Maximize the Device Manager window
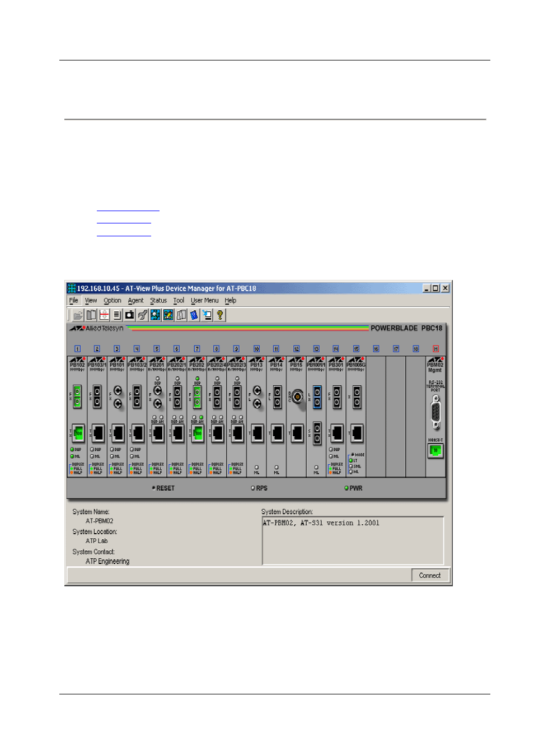The height and width of the screenshot is (756, 534). pos(435,288)
